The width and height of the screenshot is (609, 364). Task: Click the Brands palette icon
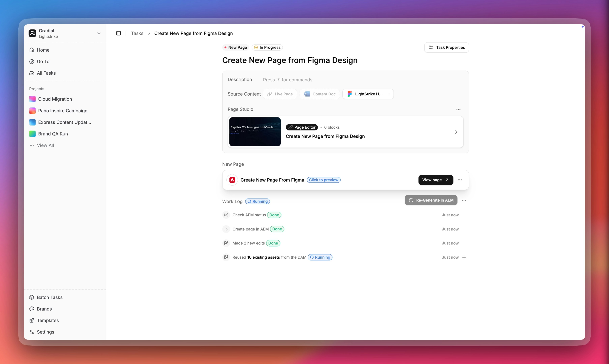tap(32, 309)
